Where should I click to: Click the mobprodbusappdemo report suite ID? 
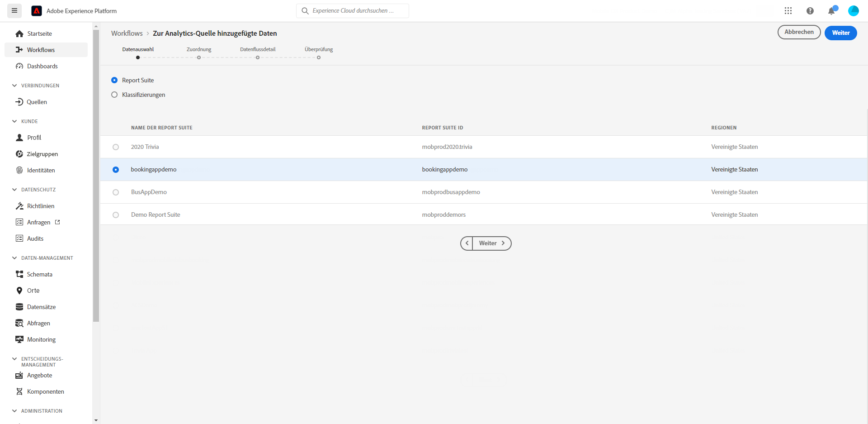click(x=451, y=192)
